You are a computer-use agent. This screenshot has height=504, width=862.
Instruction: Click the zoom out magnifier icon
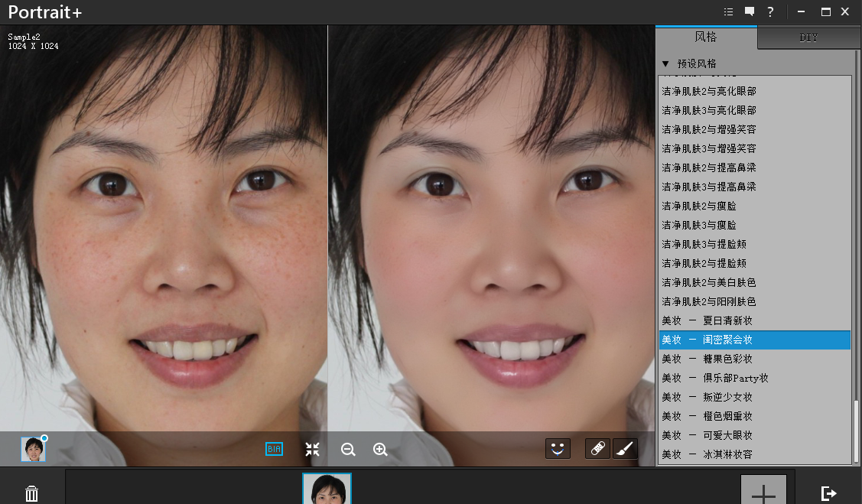click(x=348, y=450)
